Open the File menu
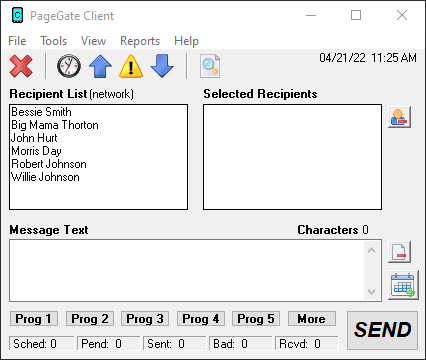Screen dimensions: 426x360 (x=17, y=41)
